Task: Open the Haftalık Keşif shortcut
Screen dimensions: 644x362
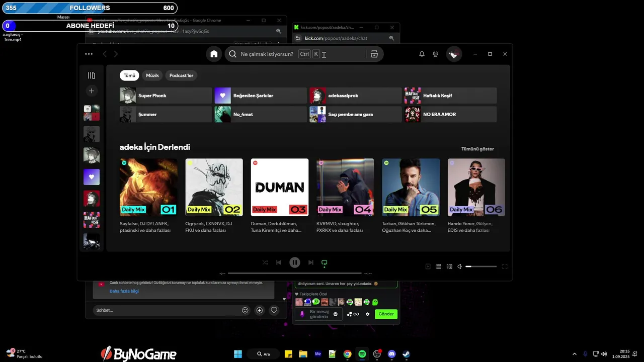Action: point(450,96)
